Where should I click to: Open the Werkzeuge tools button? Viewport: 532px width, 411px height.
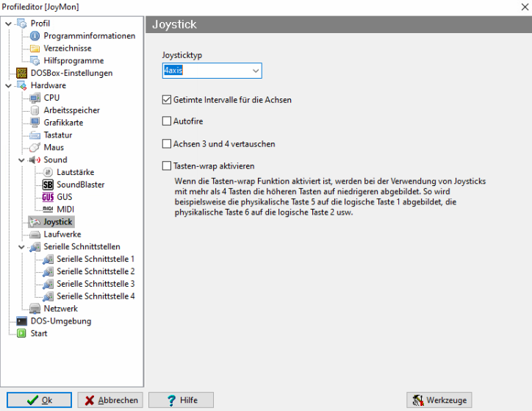tap(439, 401)
